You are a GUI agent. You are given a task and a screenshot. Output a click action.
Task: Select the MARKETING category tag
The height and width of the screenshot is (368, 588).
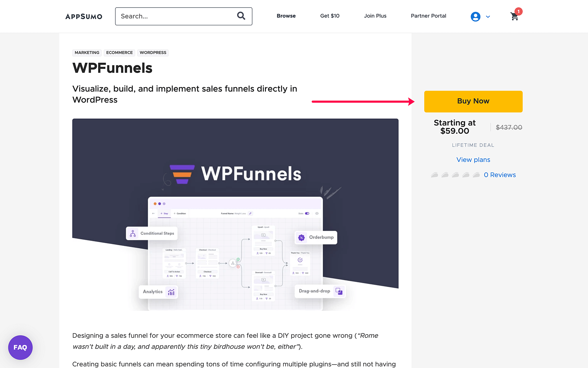87,53
